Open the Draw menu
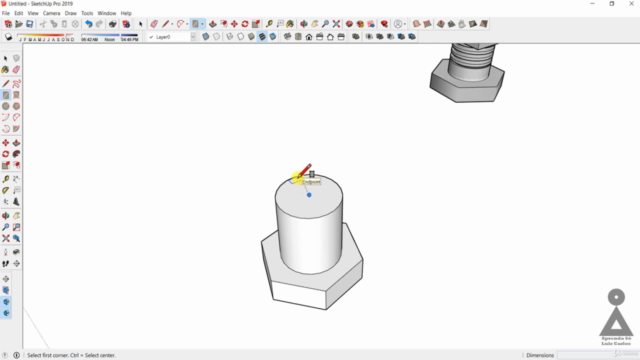 click(71, 13)
